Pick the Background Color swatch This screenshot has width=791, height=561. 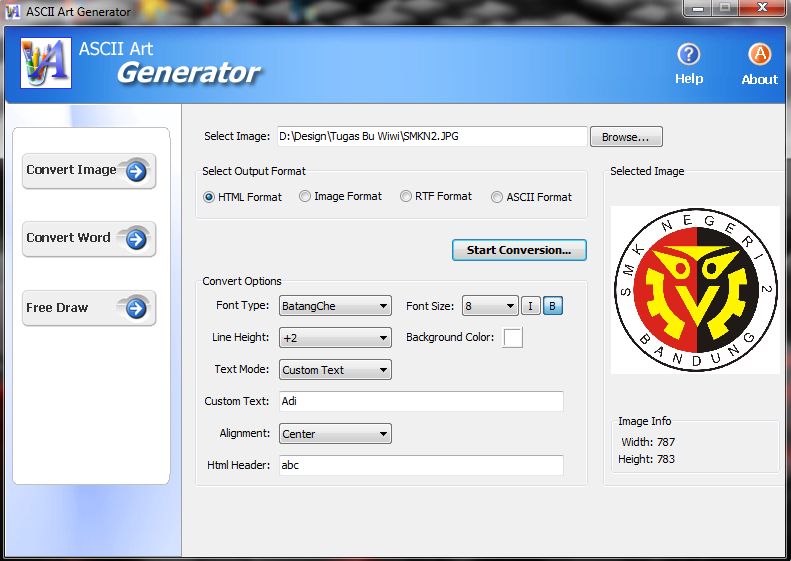click(513, 338)
